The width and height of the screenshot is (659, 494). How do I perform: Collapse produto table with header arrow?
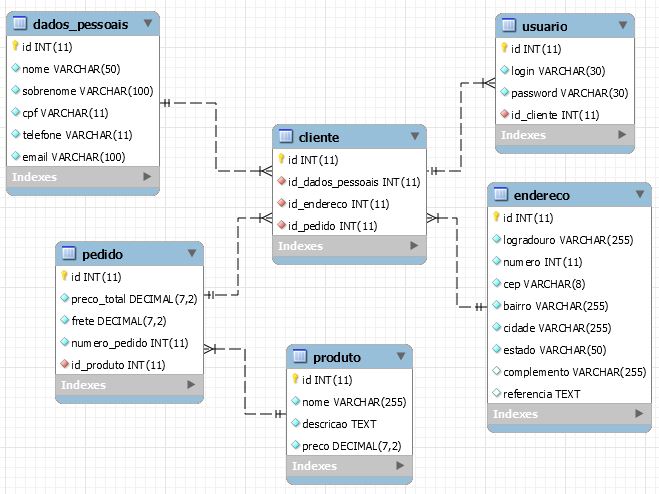click(401, 356)
